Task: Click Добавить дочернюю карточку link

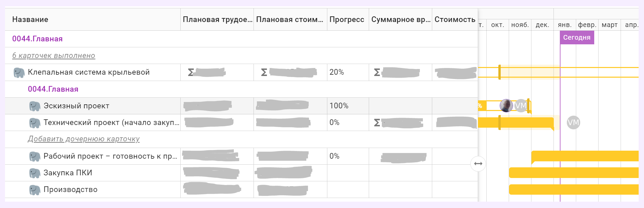Action: [84, 139]
